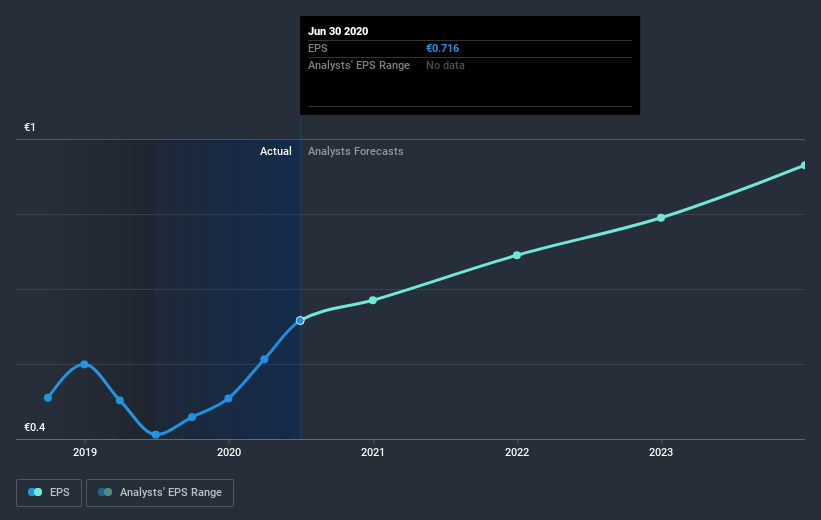This screenshot has height=520, width=821.
Task: Select the final forecast point at chart edge
Action: click(804, 165)
